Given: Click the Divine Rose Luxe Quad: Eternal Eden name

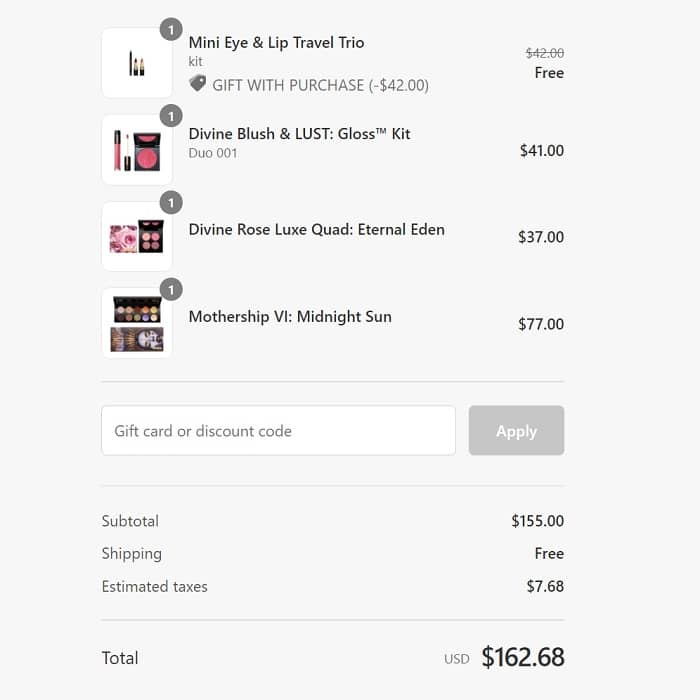Looking at the screenshot, I should [x=316, y=229].
